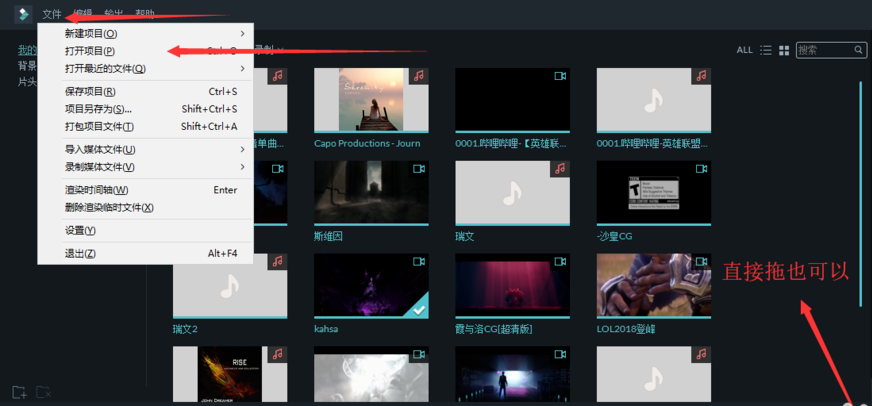Click music note badge on RISE album clip
The image size is (872, 406).
click(278, 354)
